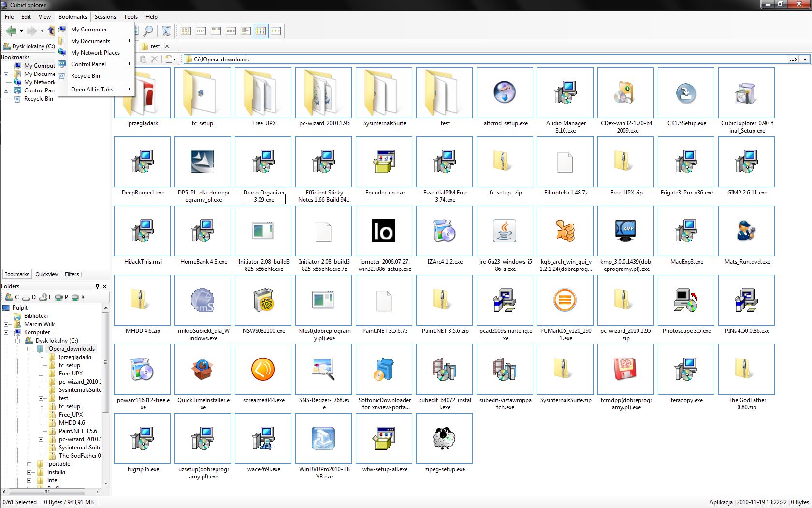Jump to drive D button

coord(29,297)
